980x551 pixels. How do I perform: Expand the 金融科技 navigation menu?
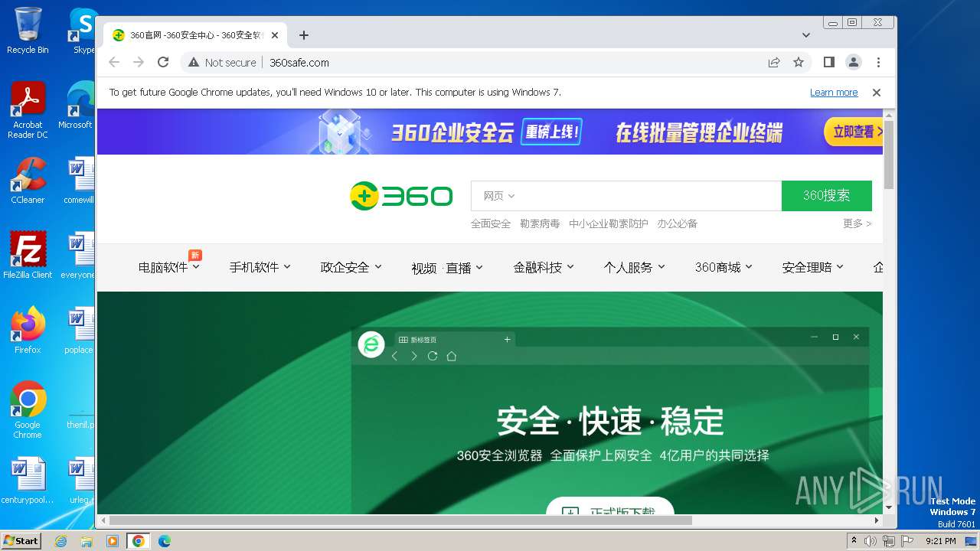pyautogui.click(x=544, y=267)
